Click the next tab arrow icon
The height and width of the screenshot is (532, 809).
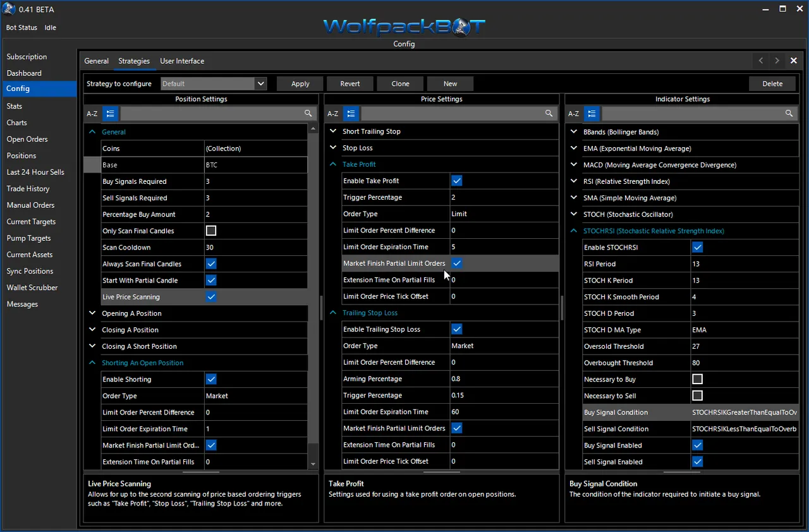777,61
